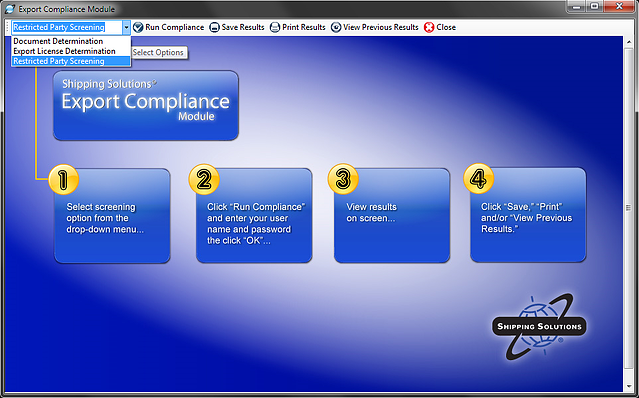Image resolution: width=639 pixels, height=398 pixels.
Task: Pick the highlighted Restricted Party Screening option
Action: [71, 61]
